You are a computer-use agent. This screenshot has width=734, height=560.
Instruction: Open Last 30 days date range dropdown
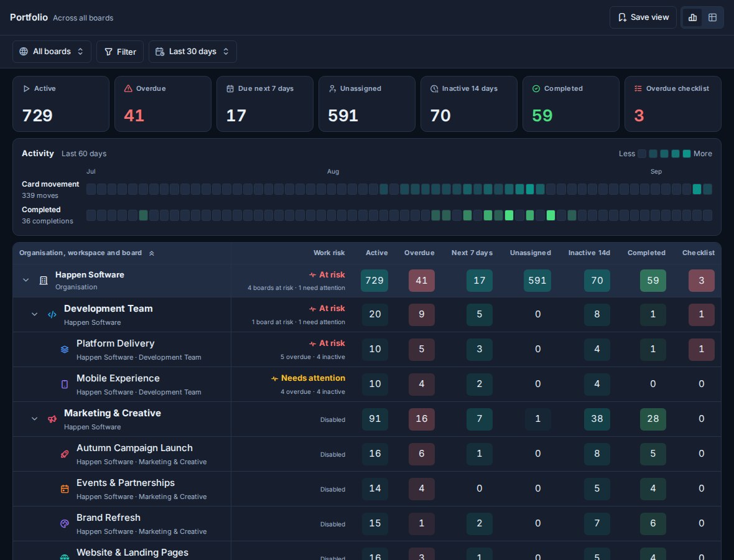(x=192, y=52)
